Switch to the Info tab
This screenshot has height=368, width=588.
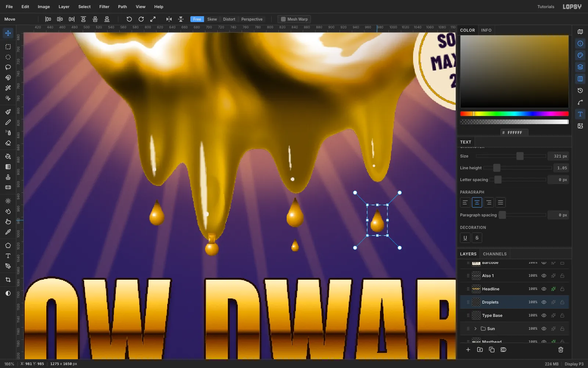coord(486,30)
